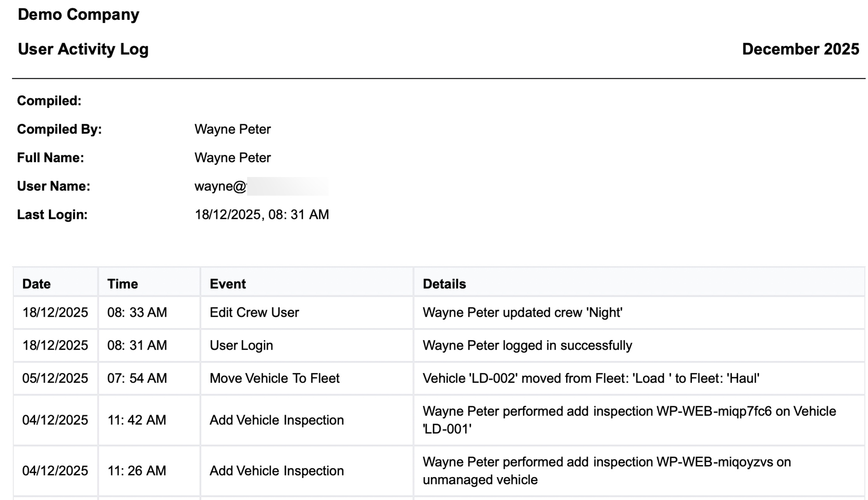Click the 05/12/2025 date cell
The height and width of the screenshot is (500, 868).
pyautogui.click(x=55, y=378)
